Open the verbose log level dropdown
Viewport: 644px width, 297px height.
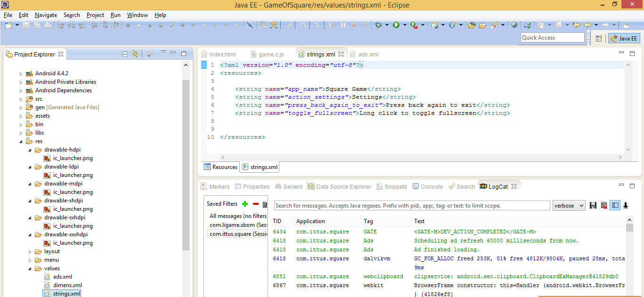click(x=569, y=206)
